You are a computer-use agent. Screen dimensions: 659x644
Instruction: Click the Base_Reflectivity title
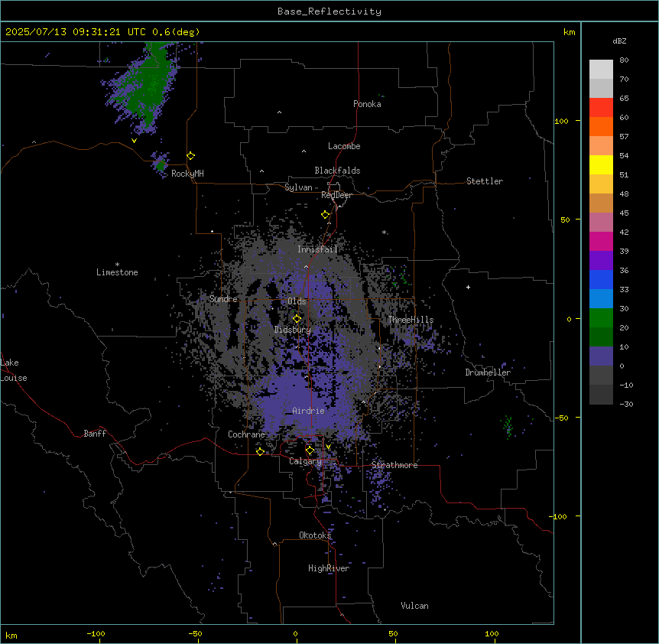click(x=329, y=11)
